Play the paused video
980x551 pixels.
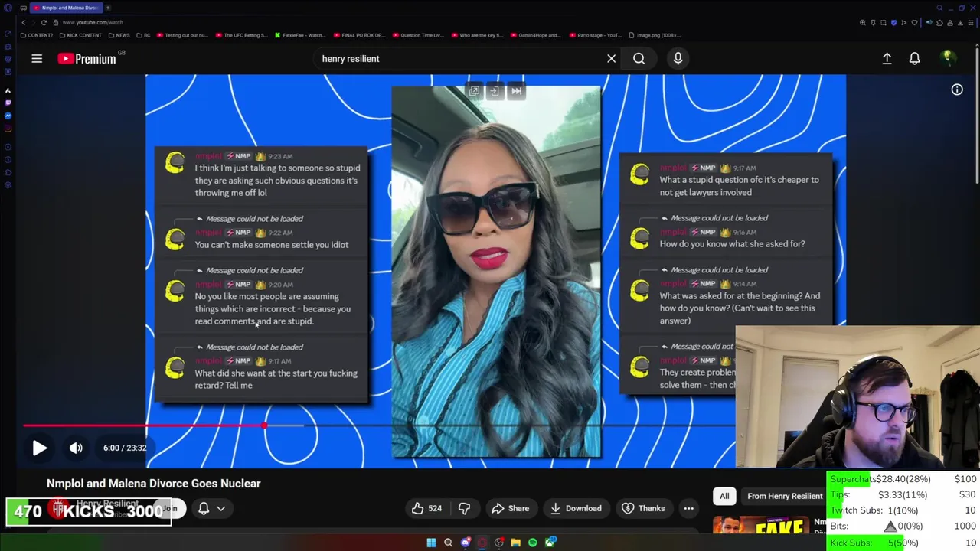pos(40,448)
